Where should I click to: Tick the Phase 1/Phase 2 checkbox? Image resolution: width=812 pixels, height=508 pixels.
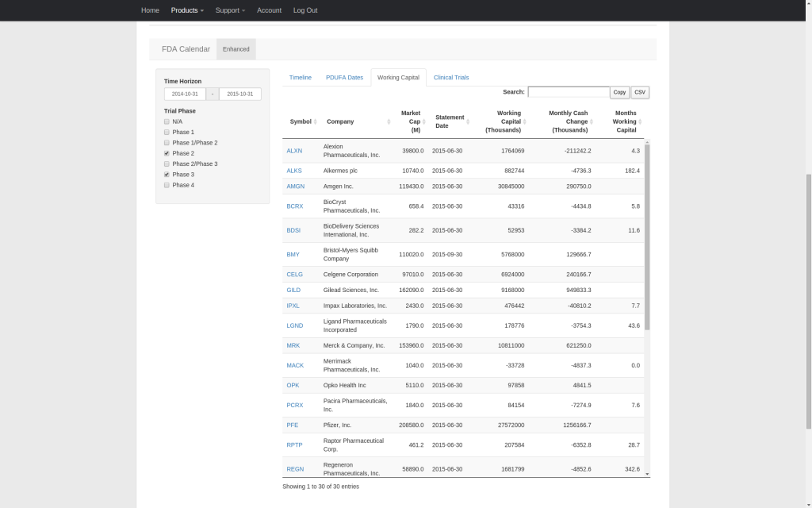(167, 143)
